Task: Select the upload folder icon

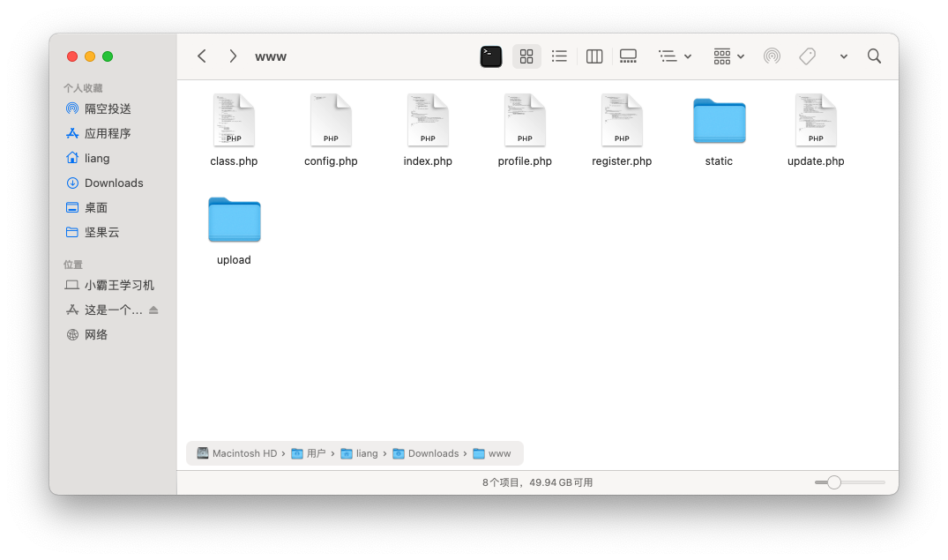Action: (235, 220)
